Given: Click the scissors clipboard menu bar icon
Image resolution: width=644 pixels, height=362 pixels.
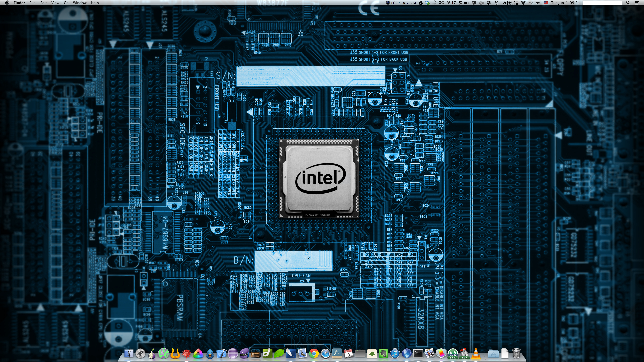Looking at the screenshot, I should (441, 3).
